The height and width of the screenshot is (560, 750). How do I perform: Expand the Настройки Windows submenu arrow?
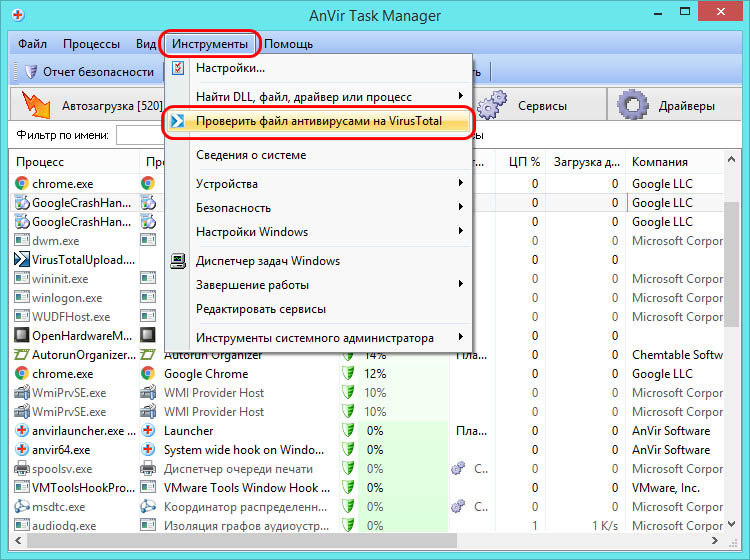click(461, 231)
